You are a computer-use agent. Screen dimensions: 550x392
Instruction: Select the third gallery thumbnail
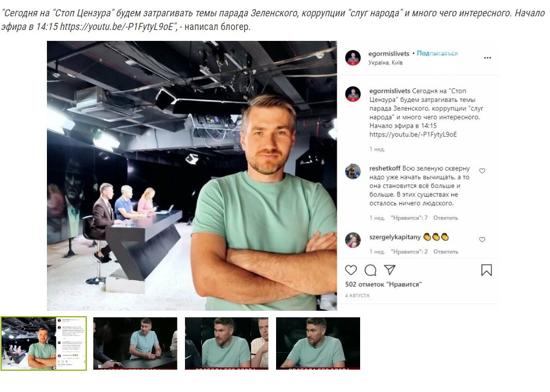(x=226, y=343)
